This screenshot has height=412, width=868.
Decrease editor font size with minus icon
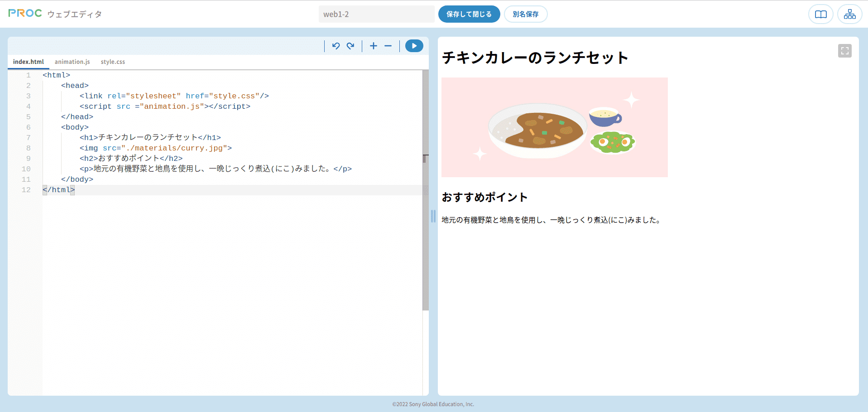(x=388, y=46)
